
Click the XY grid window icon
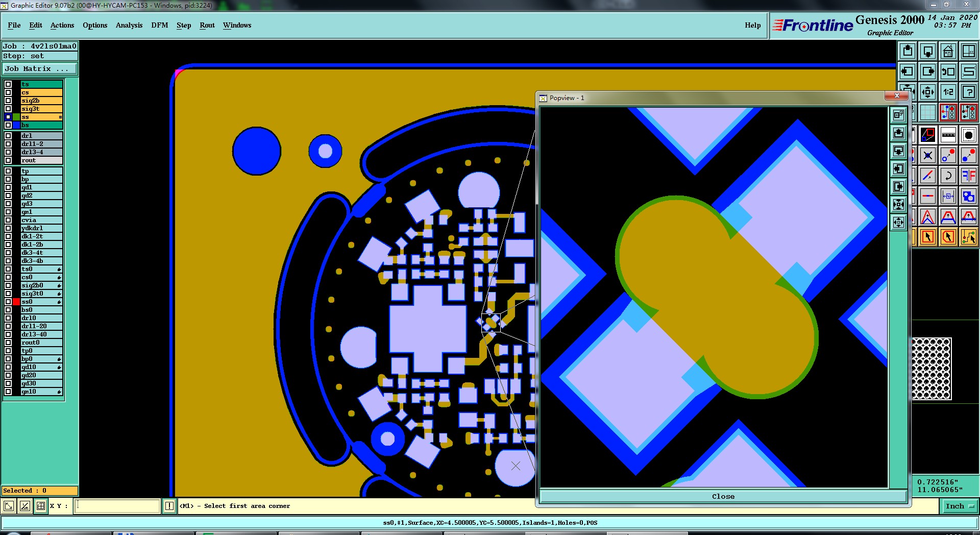[969, 51]
